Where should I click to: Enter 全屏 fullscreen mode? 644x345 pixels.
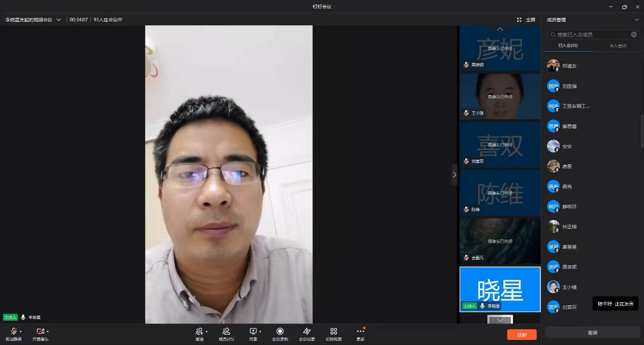pyautogui.click(x=526, y=20)
